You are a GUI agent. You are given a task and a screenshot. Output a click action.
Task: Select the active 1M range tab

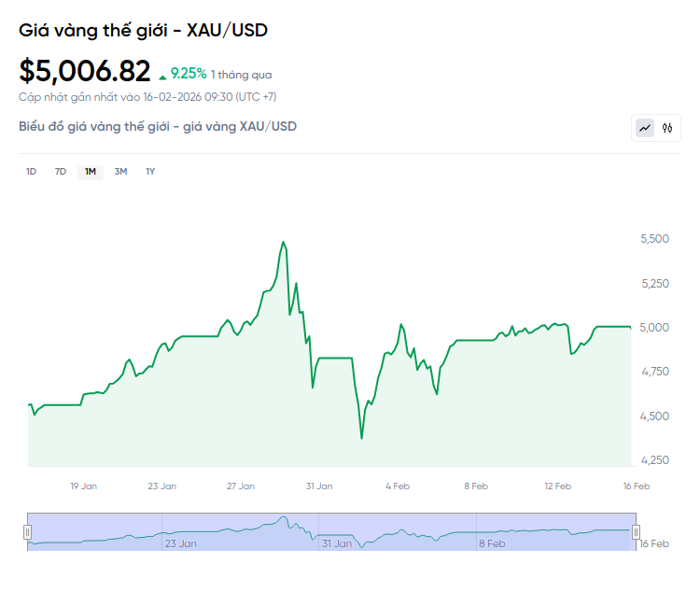(x=91, y=171)
